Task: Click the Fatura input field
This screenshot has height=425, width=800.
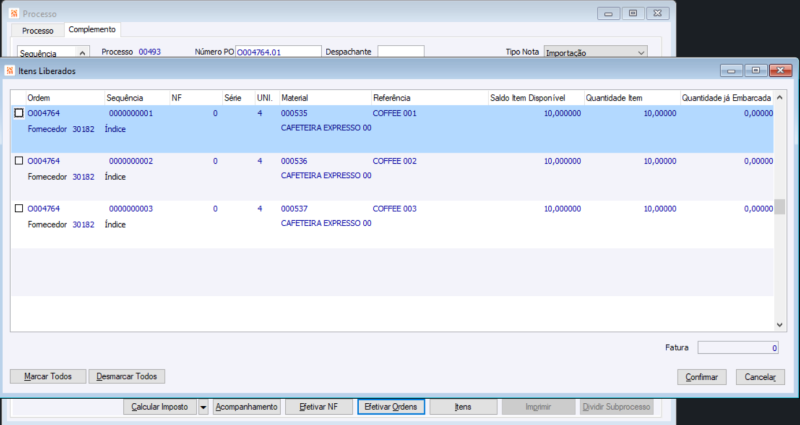Action: point(738,347)
